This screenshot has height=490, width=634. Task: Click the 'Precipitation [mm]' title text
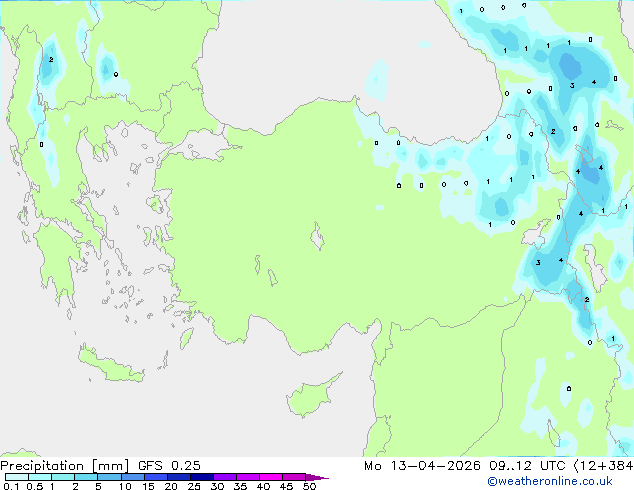click(x=65, y=466)
